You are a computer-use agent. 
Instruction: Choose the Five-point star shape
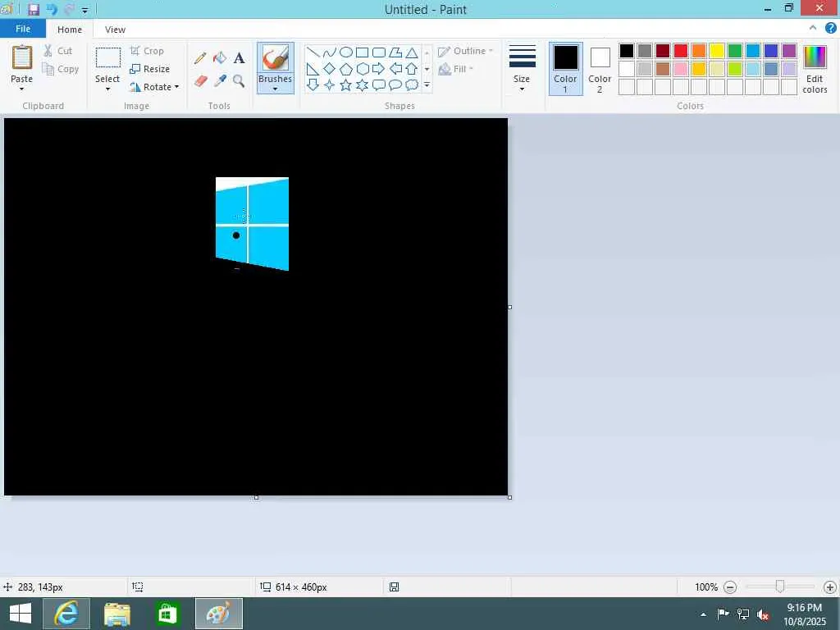[x=346, y=84]
